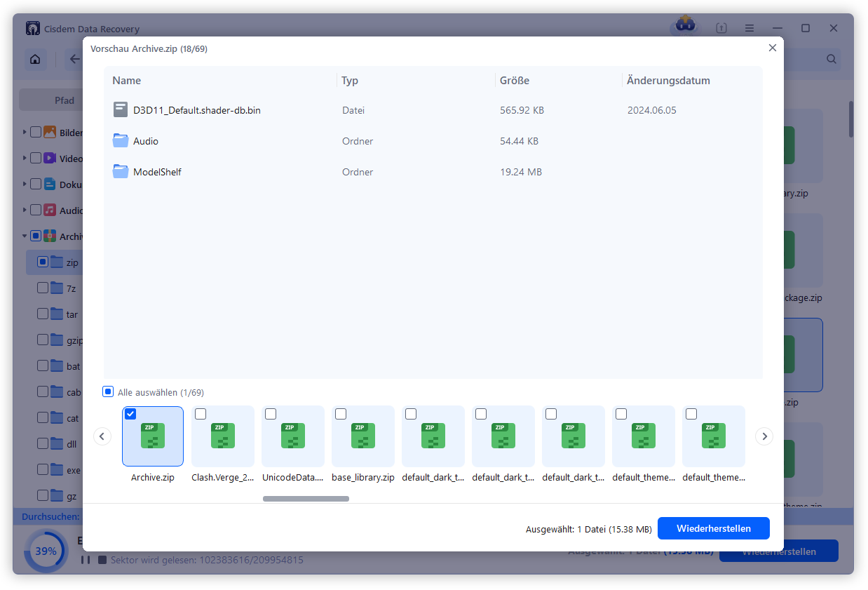The width and height of the screenshot is (868, 590).
Task: Click the back arrow button
Action: (74, 60)
